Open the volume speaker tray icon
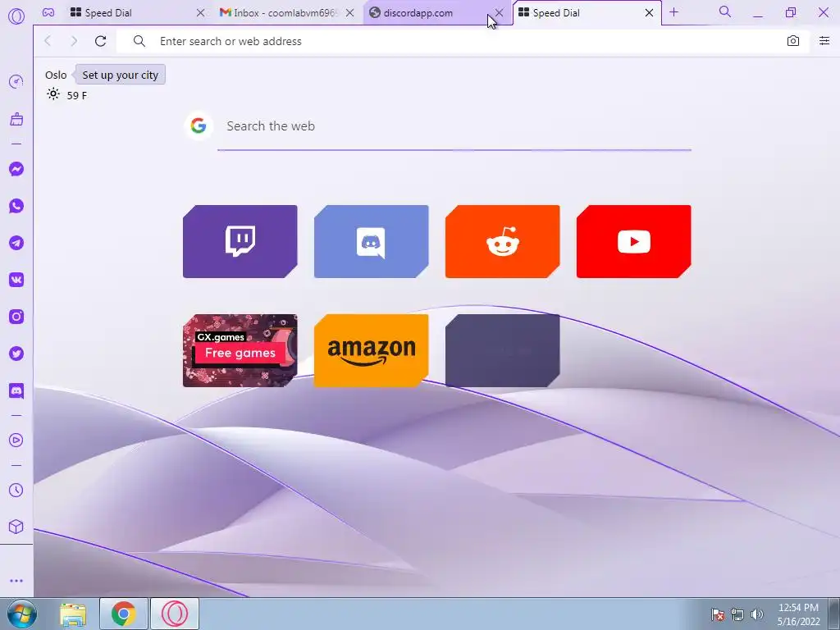Viewport: 840px width, 630px height. (757, 614)
